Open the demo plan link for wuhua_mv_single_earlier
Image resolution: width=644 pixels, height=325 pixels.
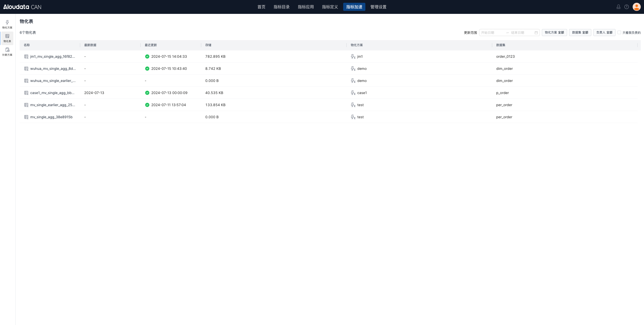362,81
